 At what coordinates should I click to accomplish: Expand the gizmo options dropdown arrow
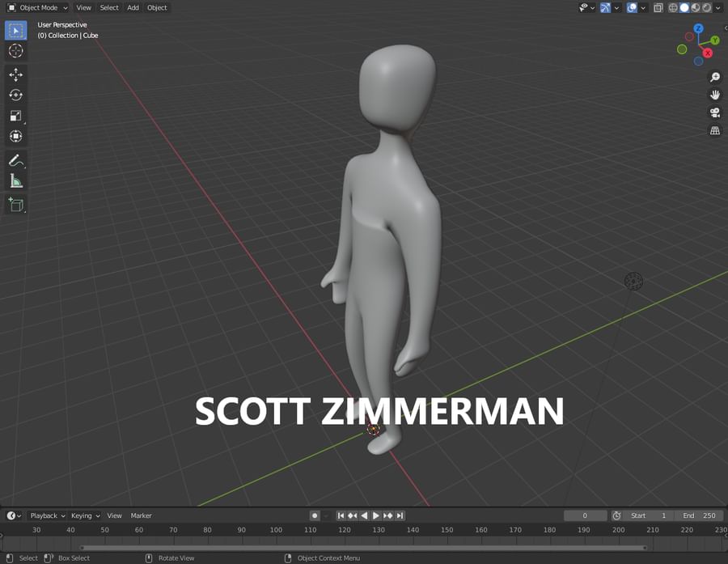pos(616,8)
